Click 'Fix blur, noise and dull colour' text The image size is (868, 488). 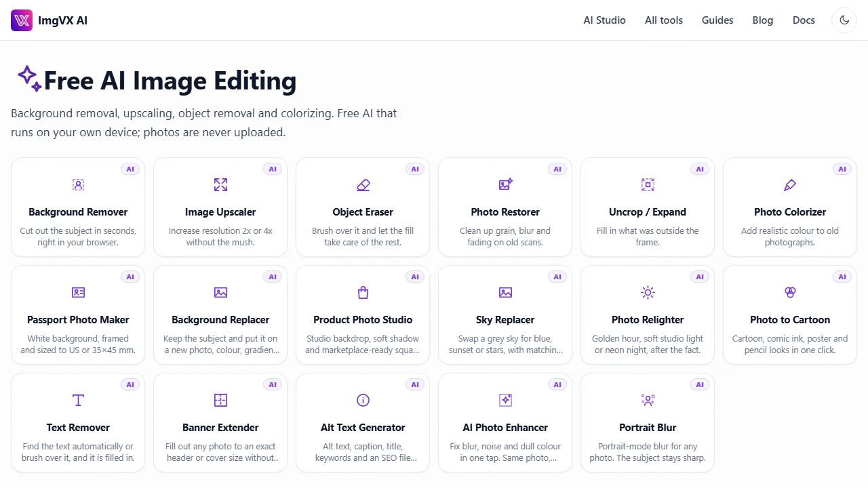coord(505,447)
